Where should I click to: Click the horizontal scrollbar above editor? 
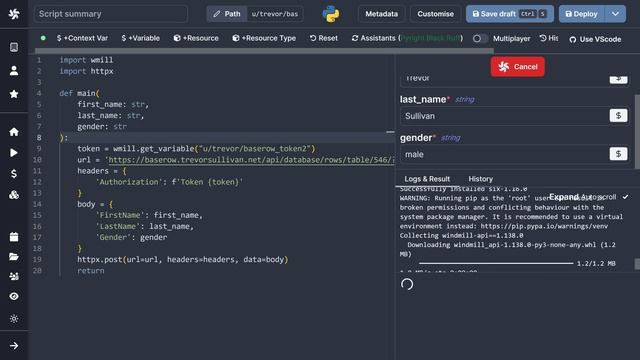point(264,51)
